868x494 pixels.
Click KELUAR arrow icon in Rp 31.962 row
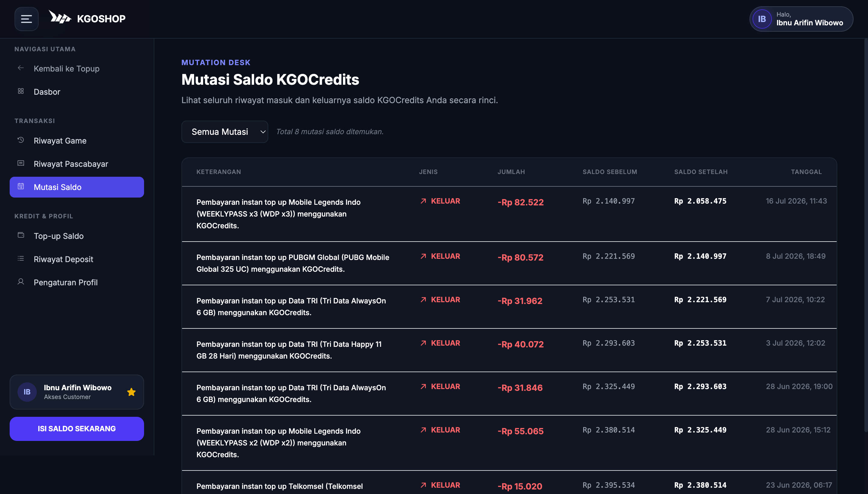[423, 300]
